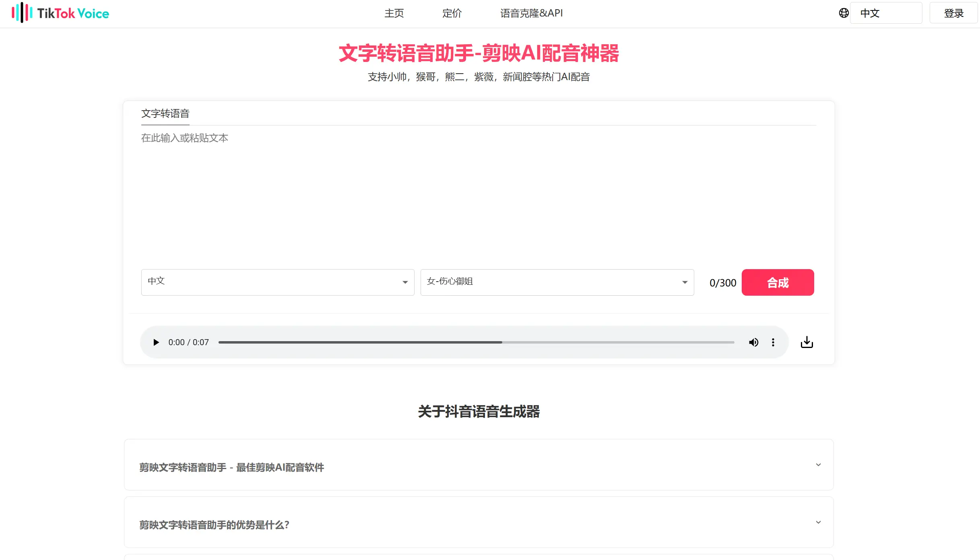This screenshot has width=980, height=560.
Task: Click the audio progress slider
Action: (x=476, y=342)
